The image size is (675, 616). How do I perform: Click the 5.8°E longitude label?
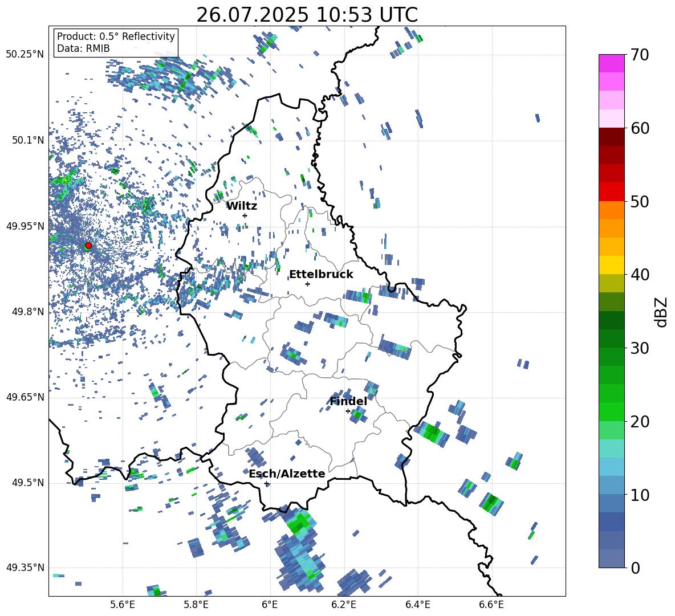[196, 605]
